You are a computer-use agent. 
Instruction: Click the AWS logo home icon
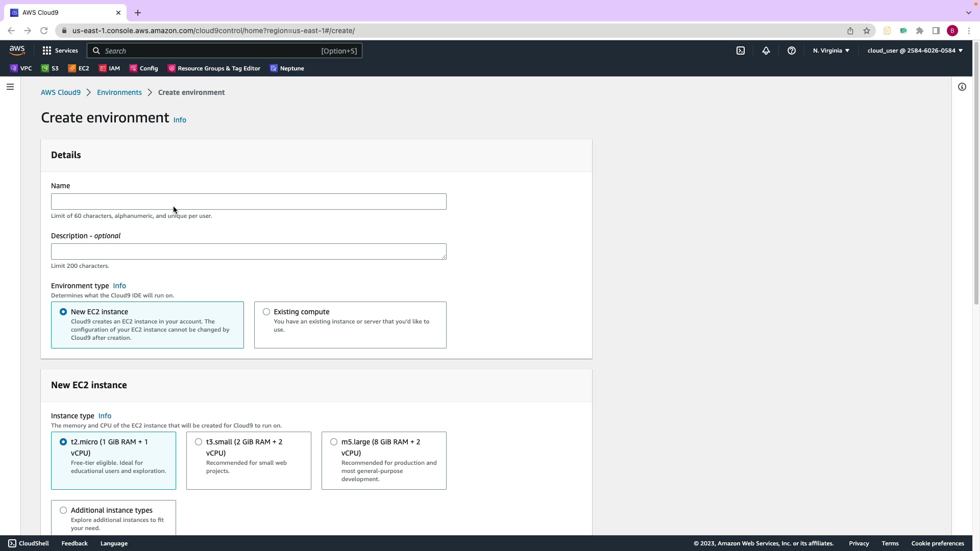click(17, 50)
